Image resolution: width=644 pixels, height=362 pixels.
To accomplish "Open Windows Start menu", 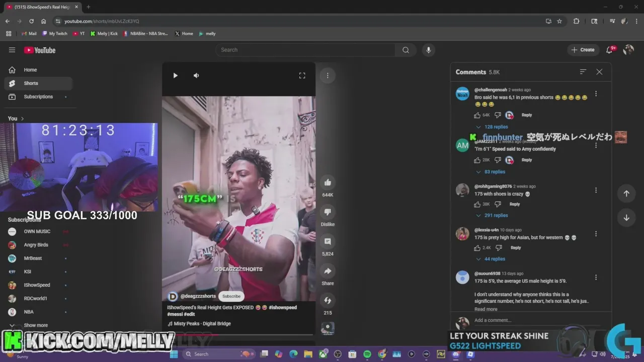I will (174, 354).
